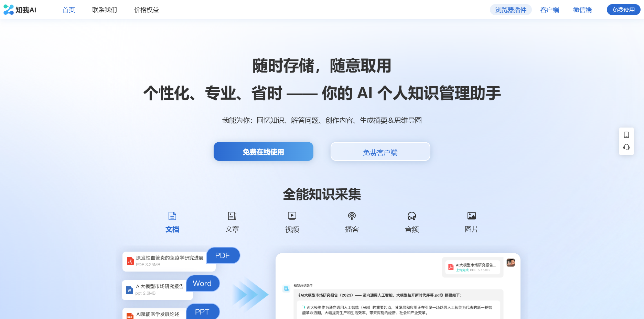Open the mobile device icon on the right edge

click(626, 134)
